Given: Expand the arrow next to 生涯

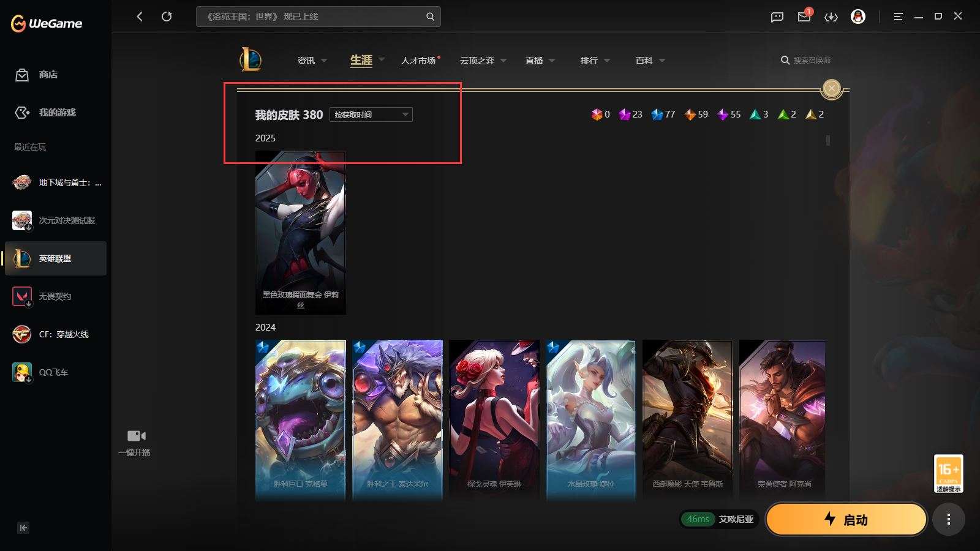Looking at the screenshot, I should tap(382, 60).
